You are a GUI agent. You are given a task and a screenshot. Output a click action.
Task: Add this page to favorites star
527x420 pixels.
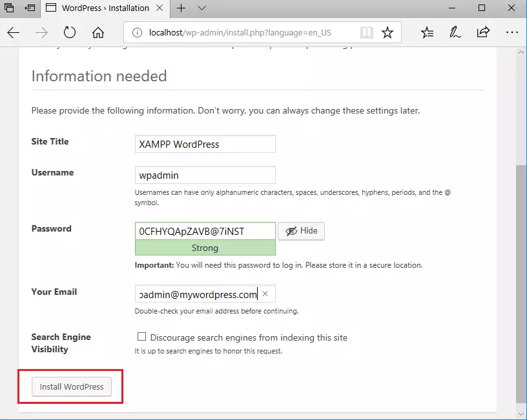[x=387, y=32]
